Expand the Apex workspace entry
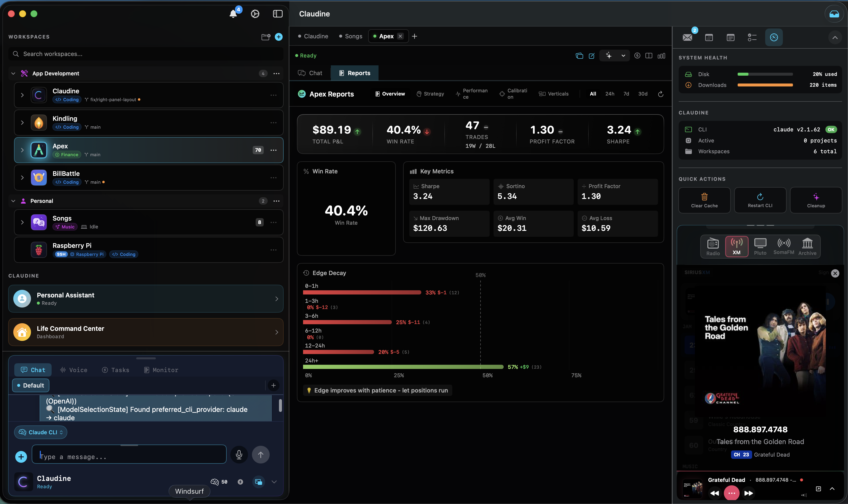Viewport: 848px width, 504px height. pos(22,150)
